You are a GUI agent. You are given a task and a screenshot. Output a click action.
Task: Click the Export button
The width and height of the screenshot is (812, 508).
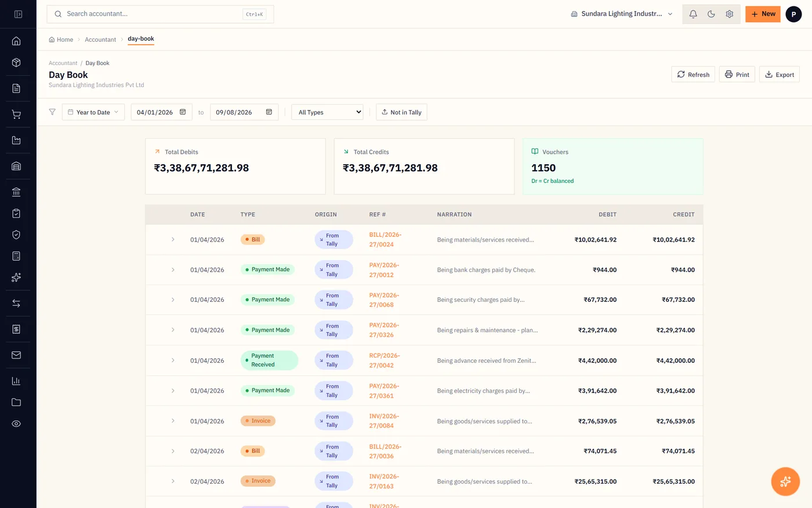pos(780,74)
